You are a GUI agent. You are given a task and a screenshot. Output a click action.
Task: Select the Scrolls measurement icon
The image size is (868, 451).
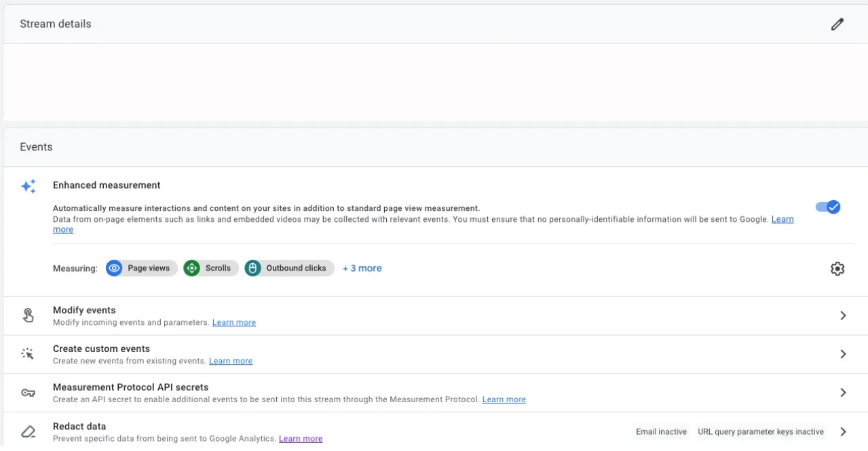[193, 268]
